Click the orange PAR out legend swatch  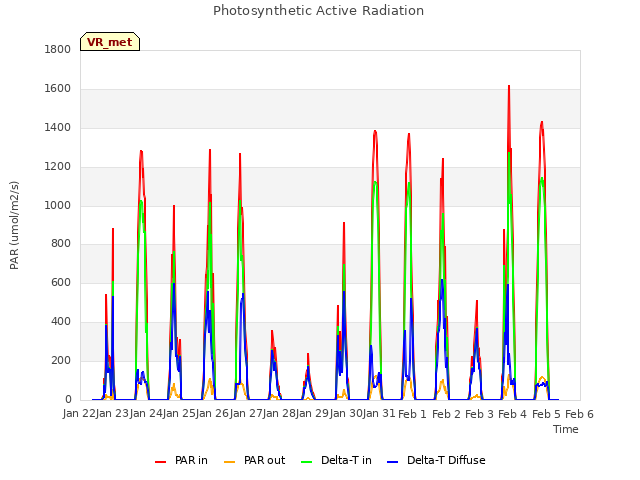(230, 462)
